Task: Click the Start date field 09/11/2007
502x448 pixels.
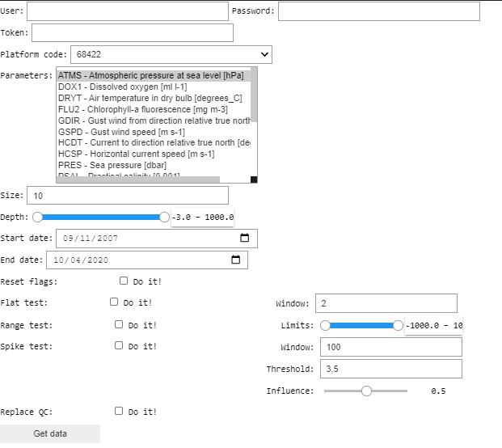Action: click(x=157, y=239)
